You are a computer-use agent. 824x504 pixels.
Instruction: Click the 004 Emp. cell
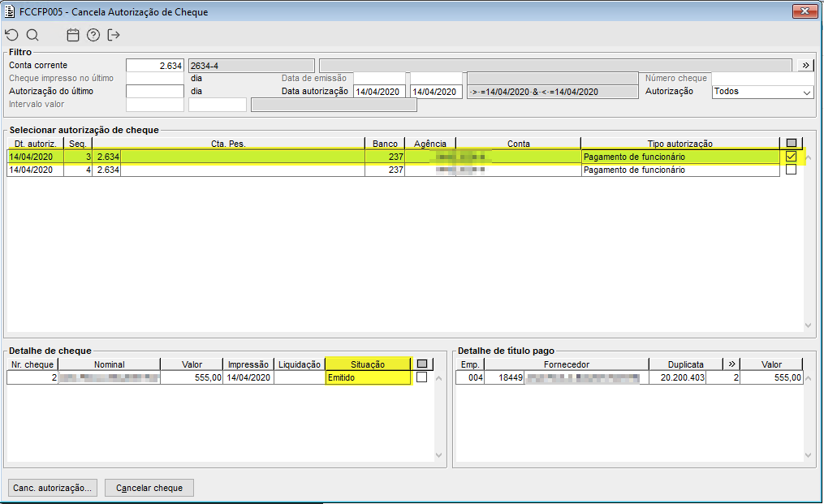coord(470,377)
